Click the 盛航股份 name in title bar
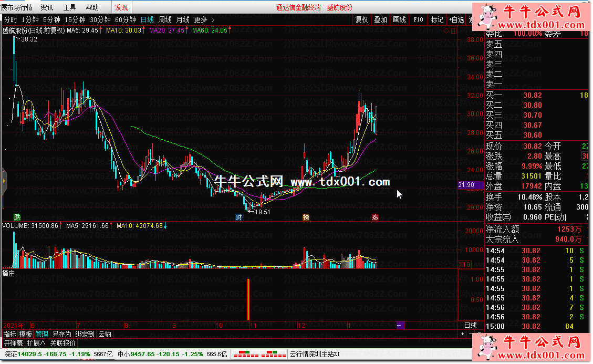Screen dimensions: 593x364 point(340,7)
